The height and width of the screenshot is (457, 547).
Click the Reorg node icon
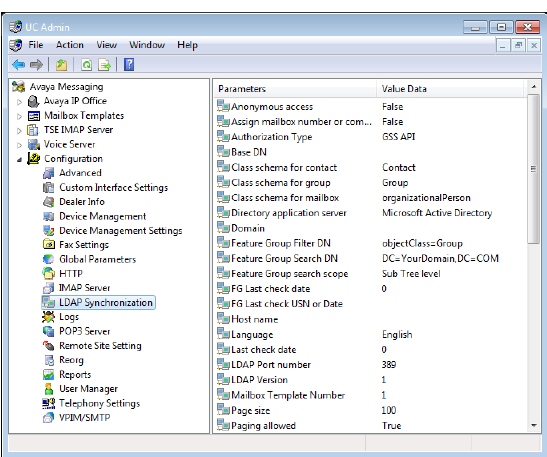point(49,360)
